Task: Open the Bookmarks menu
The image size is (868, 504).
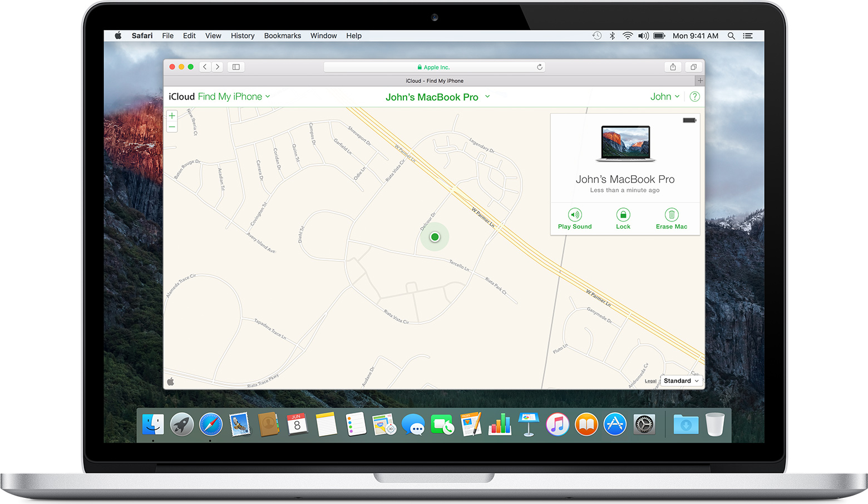Action: pos(282,36)
